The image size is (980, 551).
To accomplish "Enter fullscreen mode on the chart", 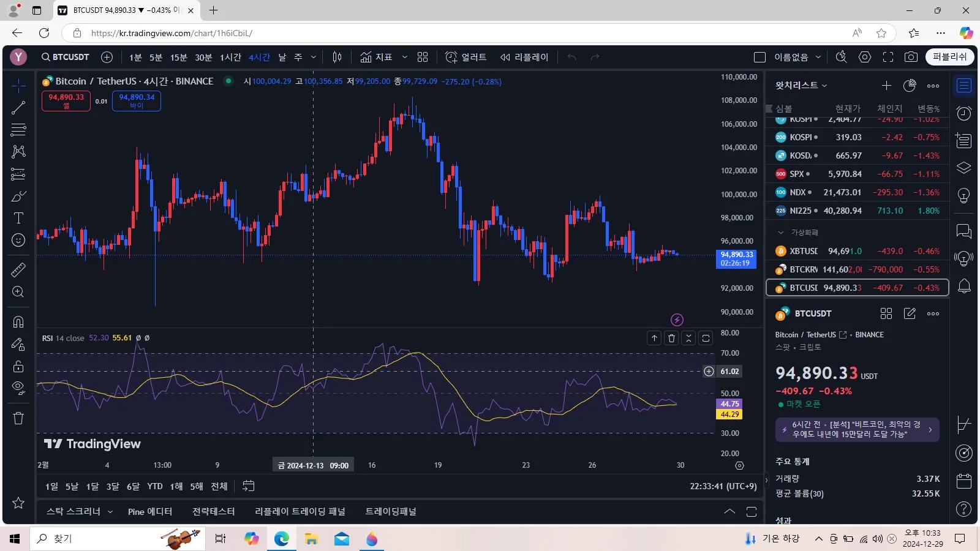I will pyautogui.click(x=888, y=57).
